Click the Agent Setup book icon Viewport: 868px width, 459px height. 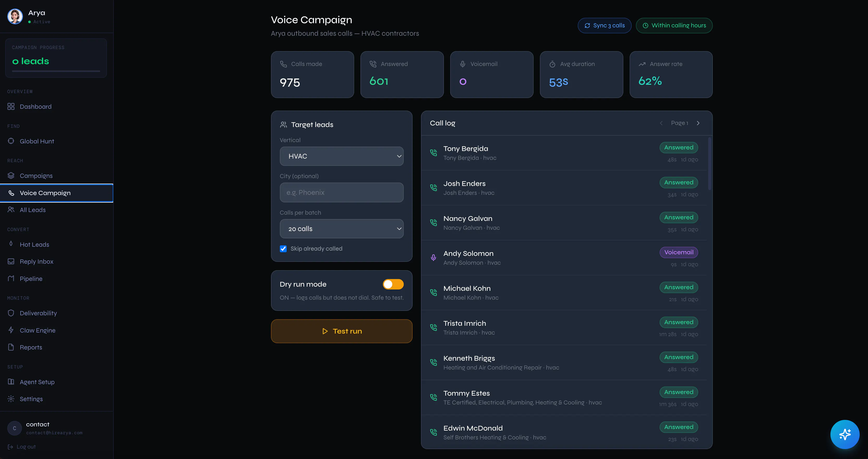click(x=11, y=382)
